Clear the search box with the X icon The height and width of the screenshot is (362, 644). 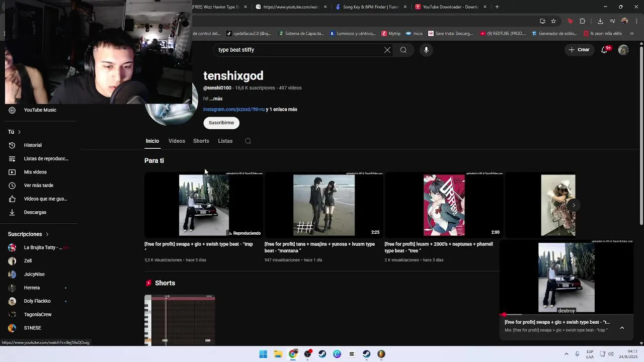[387, 50]
